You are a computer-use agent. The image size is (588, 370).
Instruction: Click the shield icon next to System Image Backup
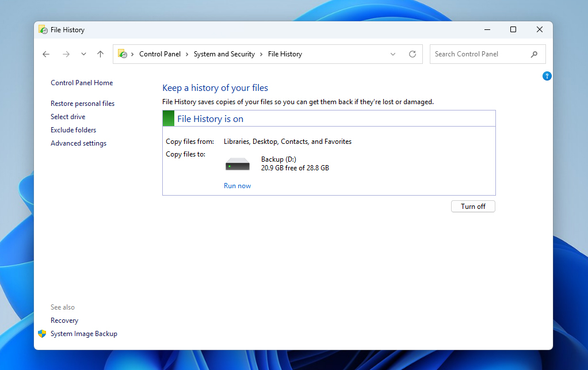[x=42, y=333]
